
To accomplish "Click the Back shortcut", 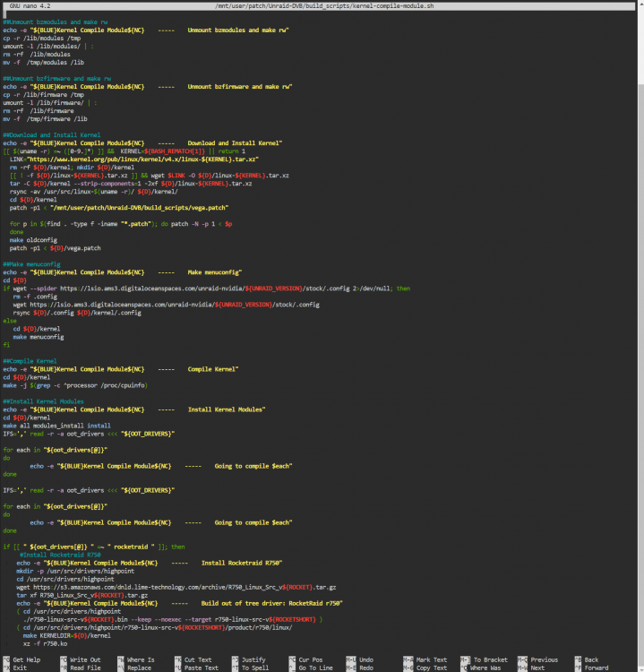I will [587, 660].
